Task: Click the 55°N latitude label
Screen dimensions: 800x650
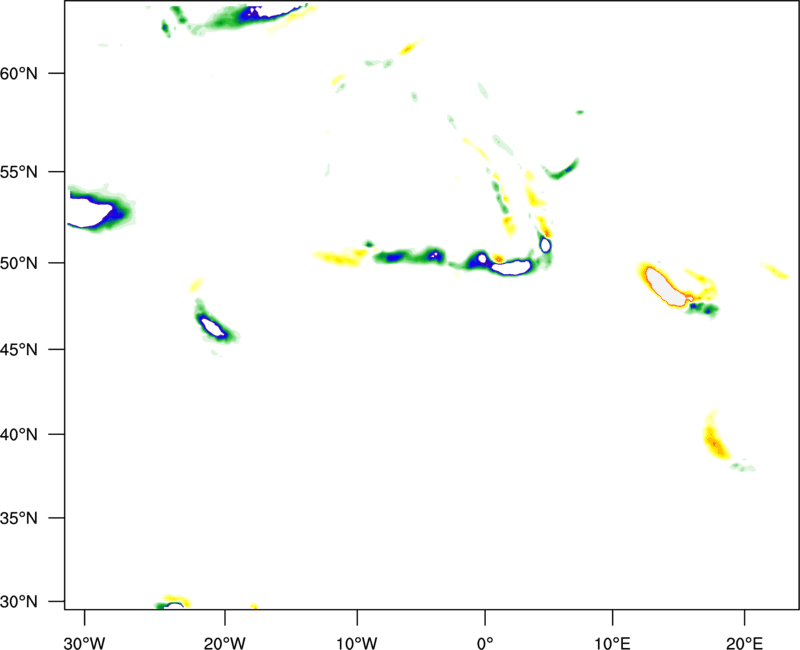Action: pyautogui.click(x=19, y=172)
